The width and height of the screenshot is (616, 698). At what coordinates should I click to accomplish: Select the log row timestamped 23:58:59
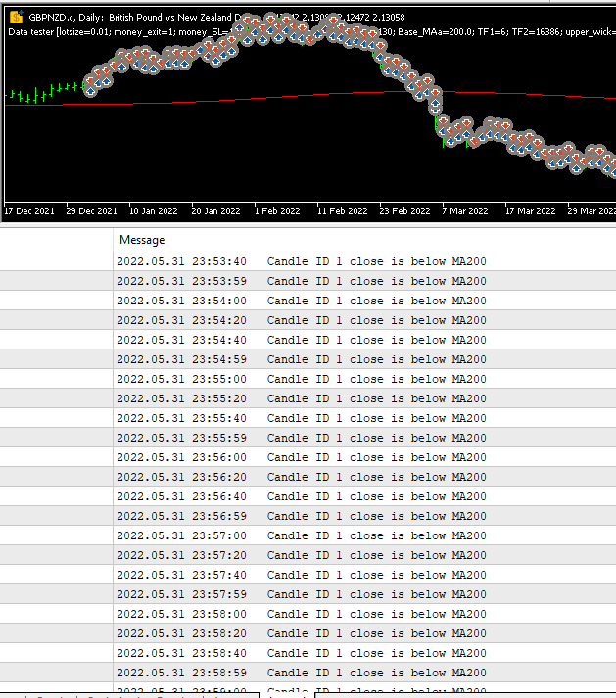[x=308, y=673]
